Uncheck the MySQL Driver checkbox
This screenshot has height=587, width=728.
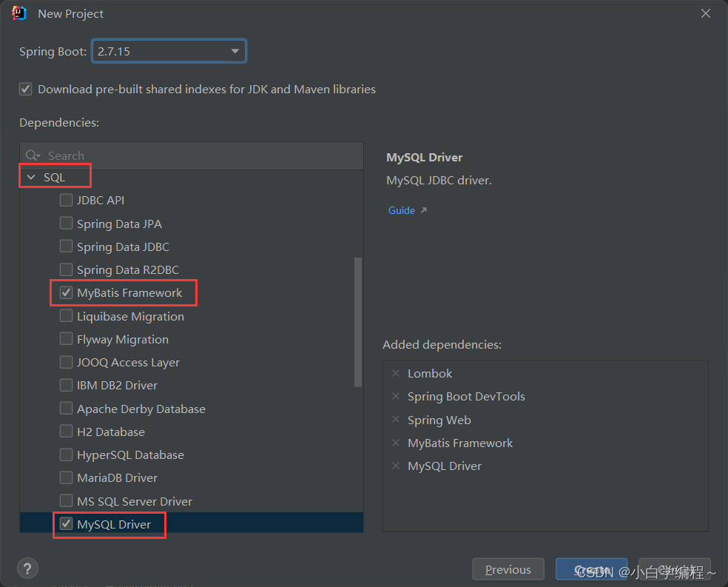point(66,524)
